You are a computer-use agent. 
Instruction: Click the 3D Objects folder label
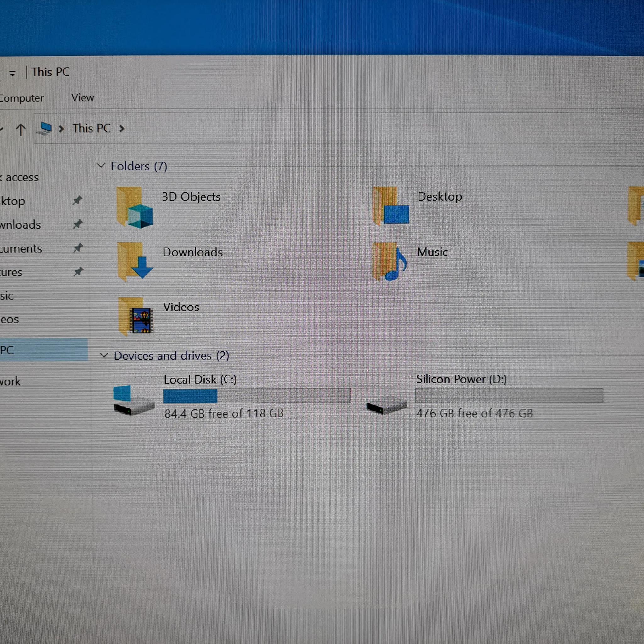pos(191,197)
